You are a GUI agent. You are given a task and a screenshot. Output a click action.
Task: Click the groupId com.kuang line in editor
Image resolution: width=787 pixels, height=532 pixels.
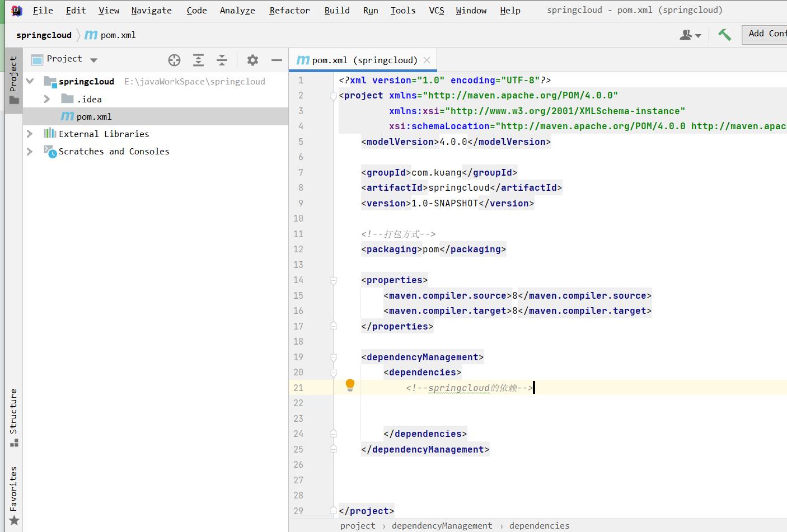pyautogui.click(x=439, y=172)
